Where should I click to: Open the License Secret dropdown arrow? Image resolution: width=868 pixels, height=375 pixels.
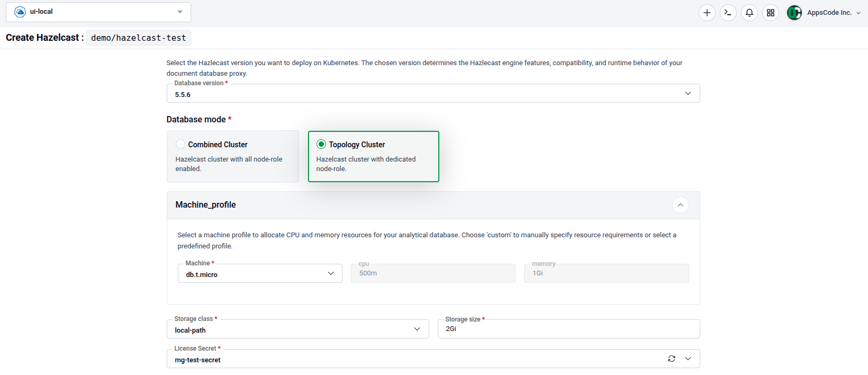[x=688, y=359]
